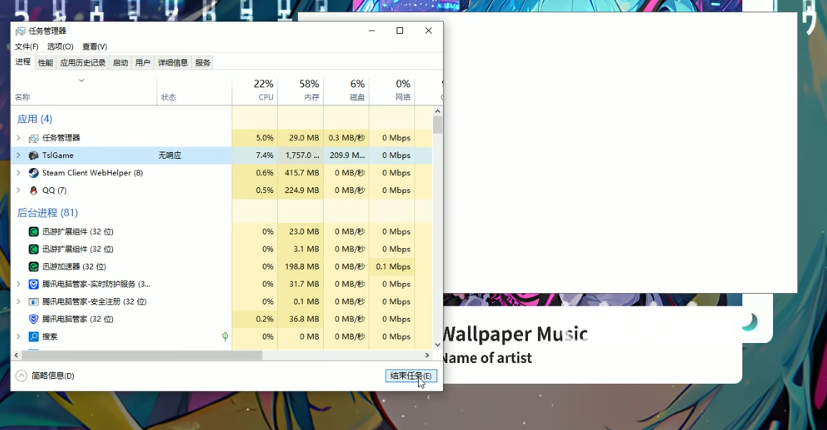Click the 腾讯电脑管家-实时防护服务 shield icon
827x430 pixels.
click(x=33, y=284)
